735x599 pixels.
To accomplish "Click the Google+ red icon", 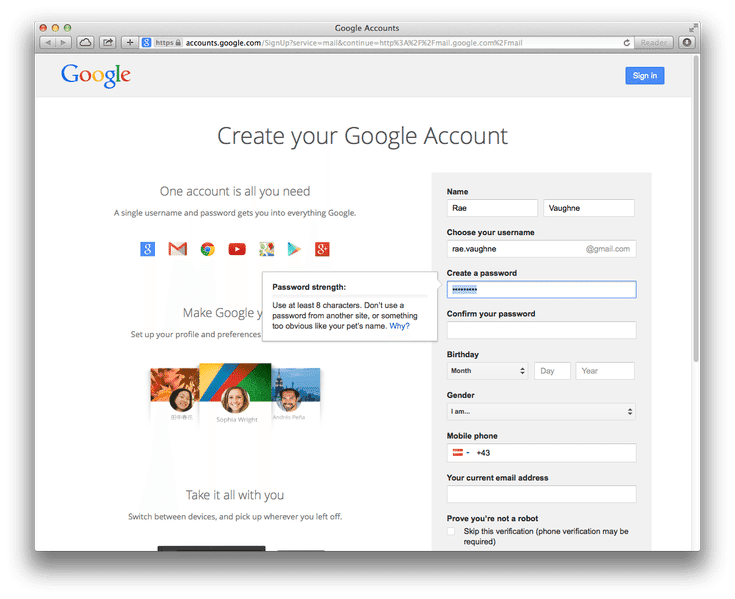I will pos(322,249).
